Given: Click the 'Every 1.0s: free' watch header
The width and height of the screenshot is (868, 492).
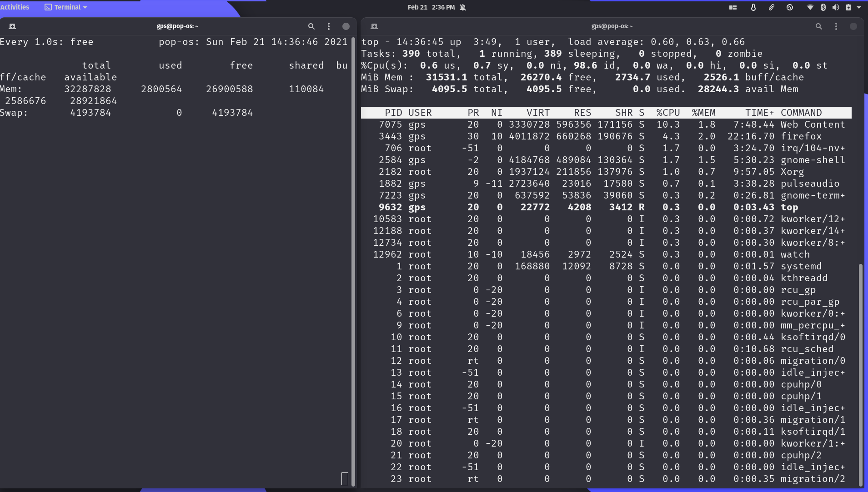Looking at the screenshot, I should click(46, 42).
